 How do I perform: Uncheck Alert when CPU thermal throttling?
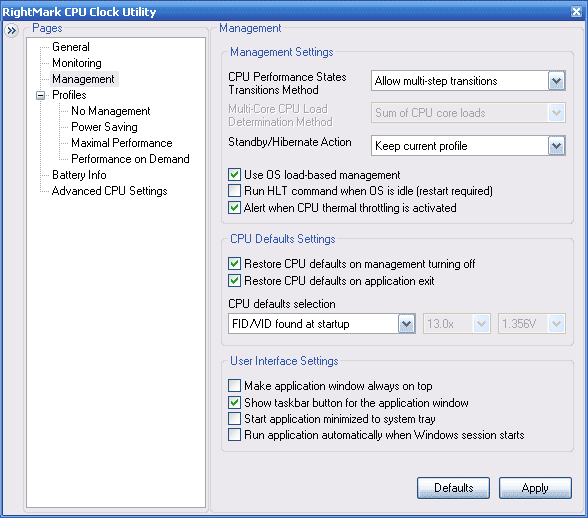(x=234, y=207)
